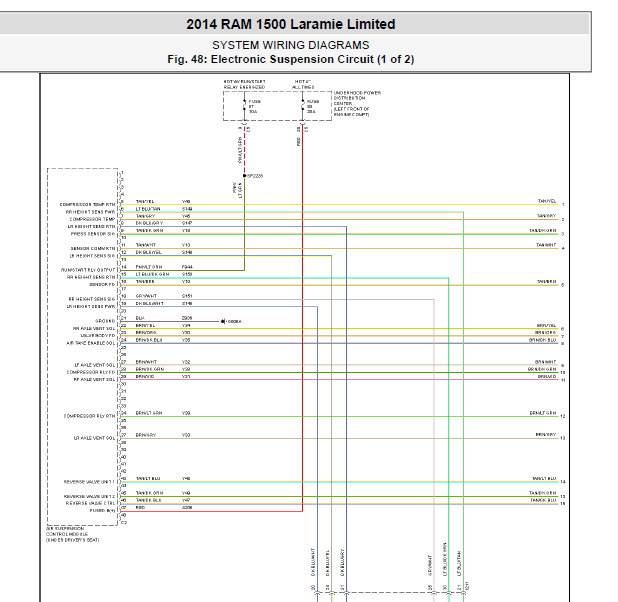
Task: Click the right-side "TAN/YEL" label at terminal 1
Action: pos(547,201)
